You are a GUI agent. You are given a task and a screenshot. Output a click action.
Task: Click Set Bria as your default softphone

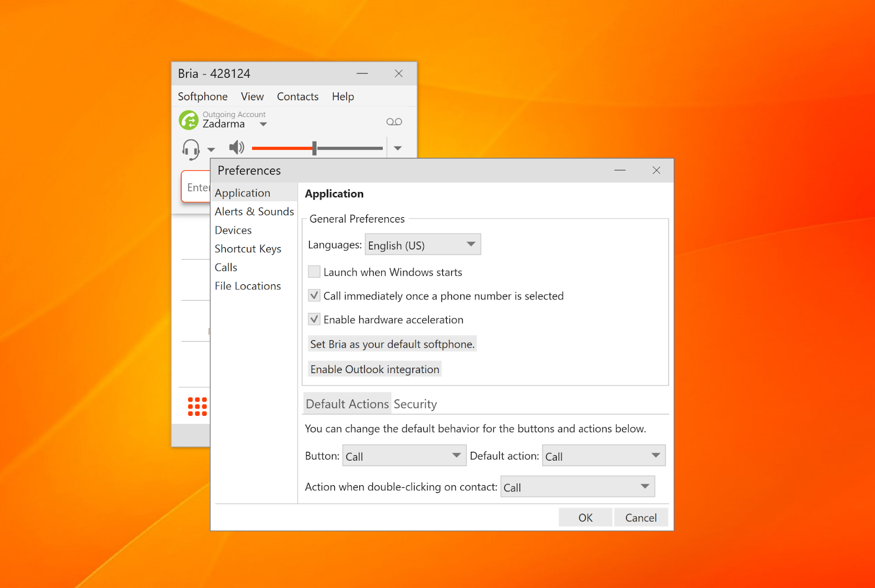[x=392, y=344]
